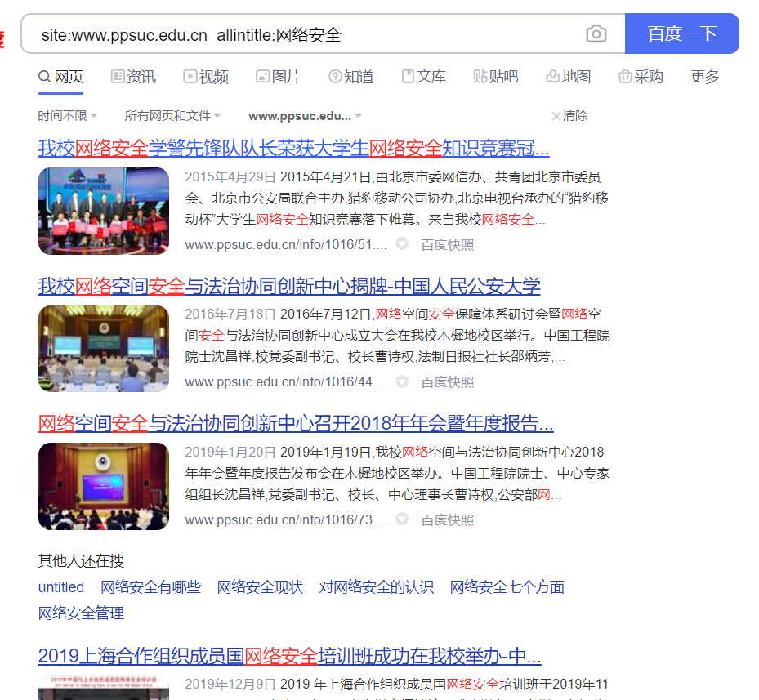The height and width of the screenshot is (700, 759).
Task: Click the www.ppsuc.edu.cn/info/1016/51... URL
Action: 286,245
